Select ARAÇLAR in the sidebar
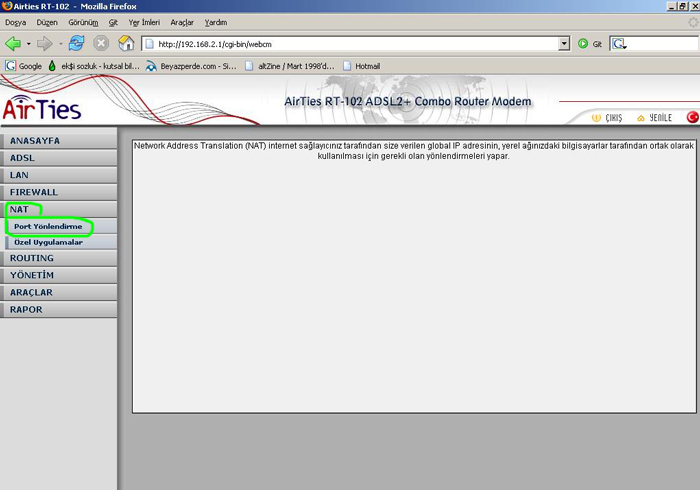The height and width of the screenshot is (490, 700). (58, 292)
